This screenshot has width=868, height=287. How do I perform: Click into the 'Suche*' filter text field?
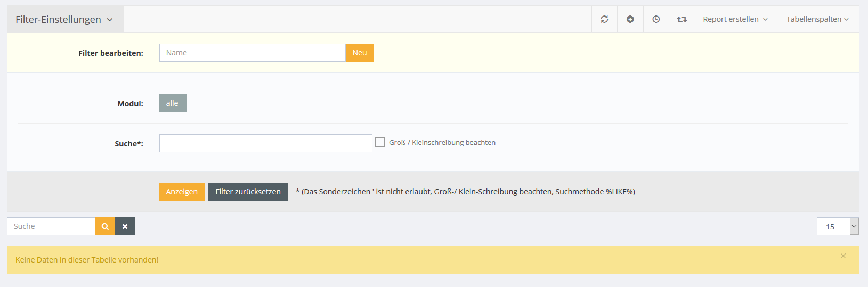coord(265,143)
